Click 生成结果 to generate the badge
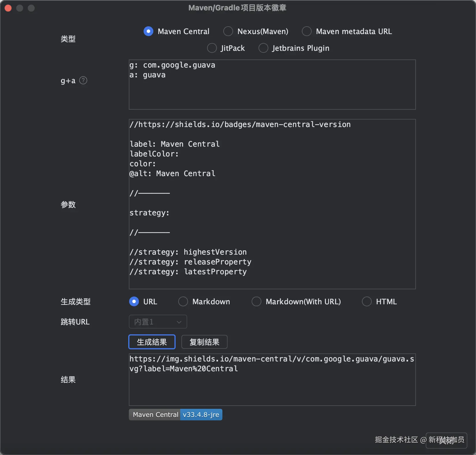This screenshot has height=455, width=476. [152, 342]
